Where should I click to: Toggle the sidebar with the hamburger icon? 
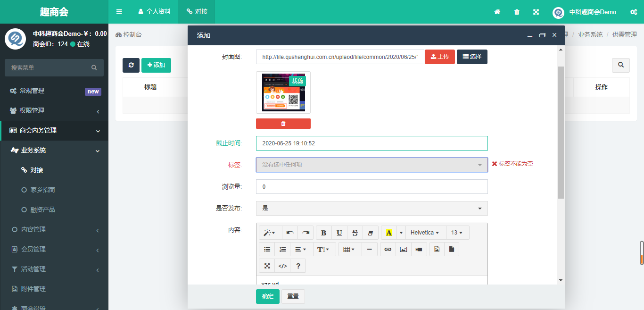click(119, 11)
